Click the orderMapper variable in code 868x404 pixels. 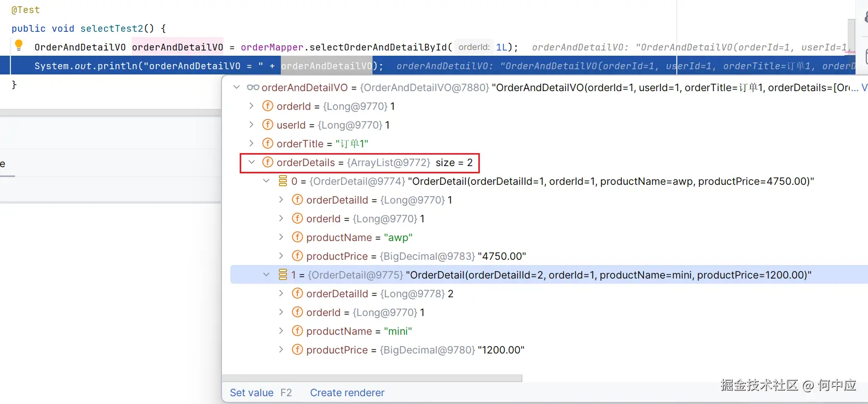click(272, 47)
